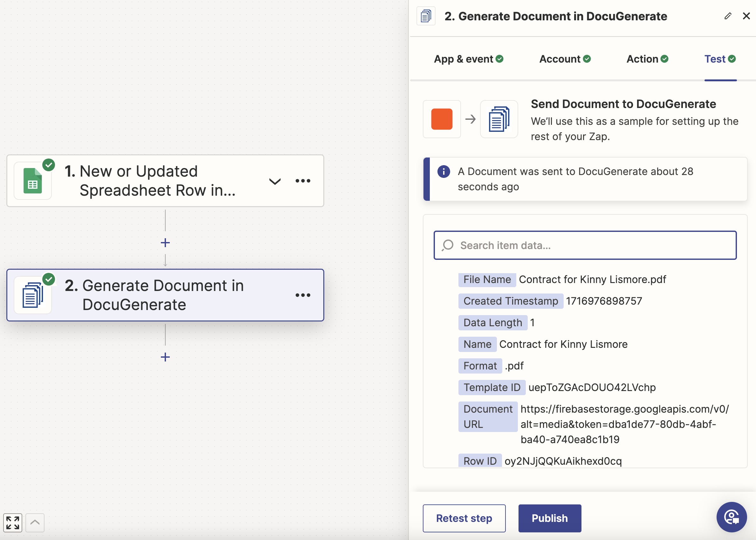756x540 pixels.
Task: Click the Retest step button
Action: coord(464,518)
